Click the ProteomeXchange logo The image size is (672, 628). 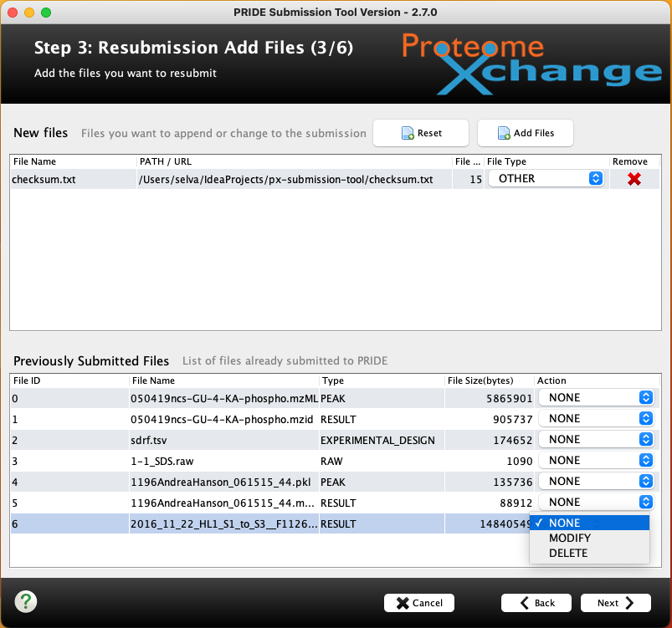click(x=531, y=64)
